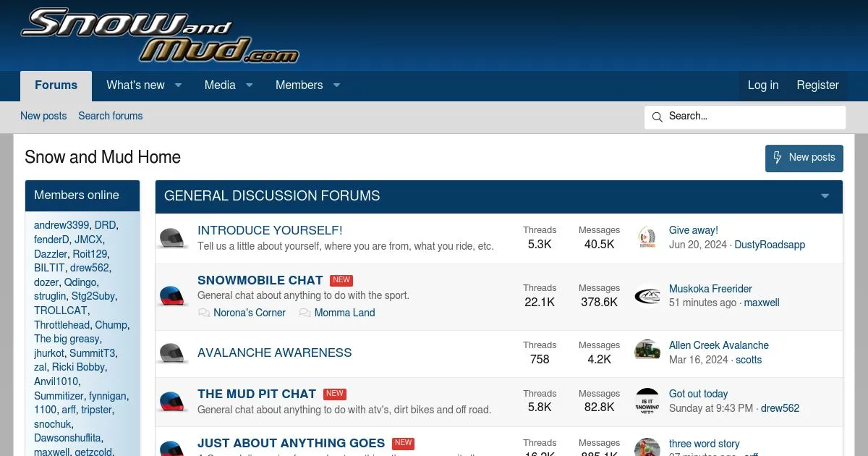Open the Search forums link
This screenshot has height=456, width=868.
coord(111,116)
